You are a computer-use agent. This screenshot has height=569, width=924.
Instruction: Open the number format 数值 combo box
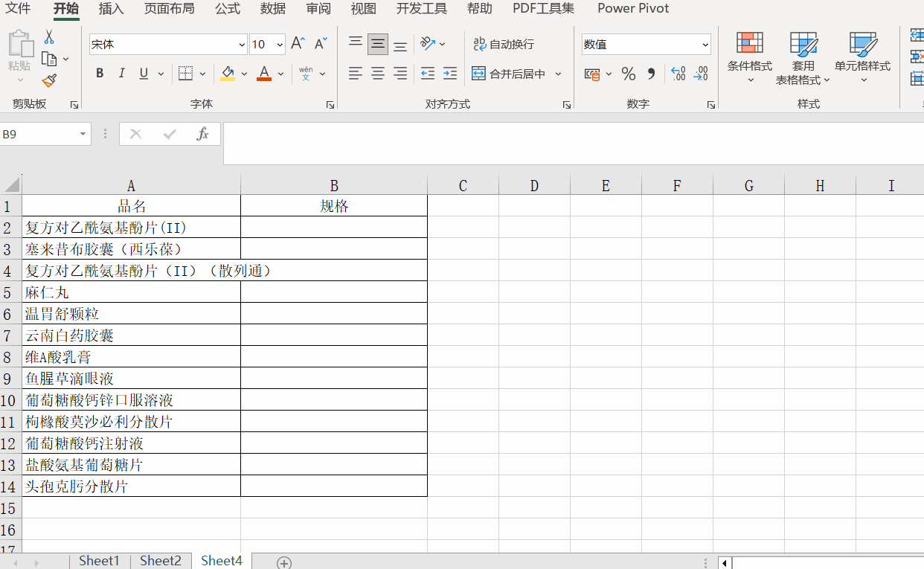coord(644,44)
